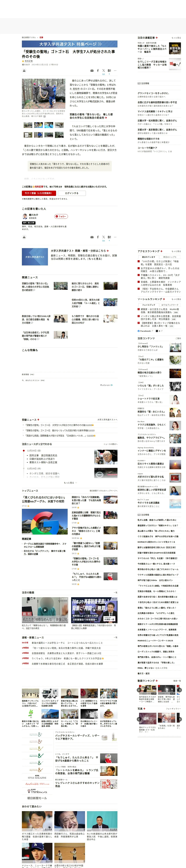Viewport: 186px width, 868px height.
Task: Click the red arrow beside 注目の連載記事
Action: coord(157,38)
